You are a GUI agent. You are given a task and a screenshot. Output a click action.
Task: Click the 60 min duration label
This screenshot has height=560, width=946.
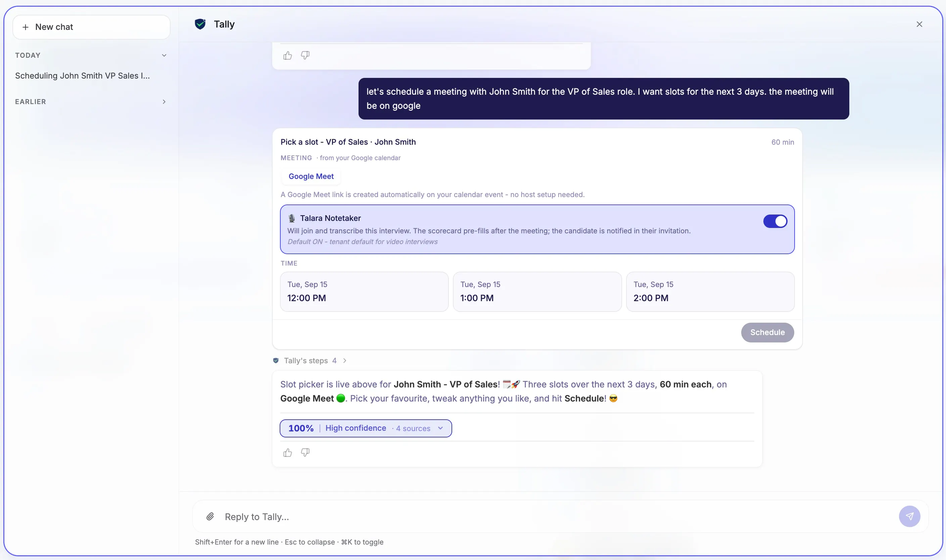pos(783,142)
